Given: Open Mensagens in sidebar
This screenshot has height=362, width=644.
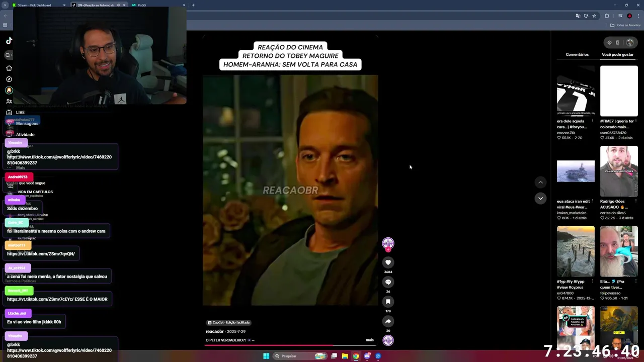Looking at the screenshot, I should click(x=27, y=123).
